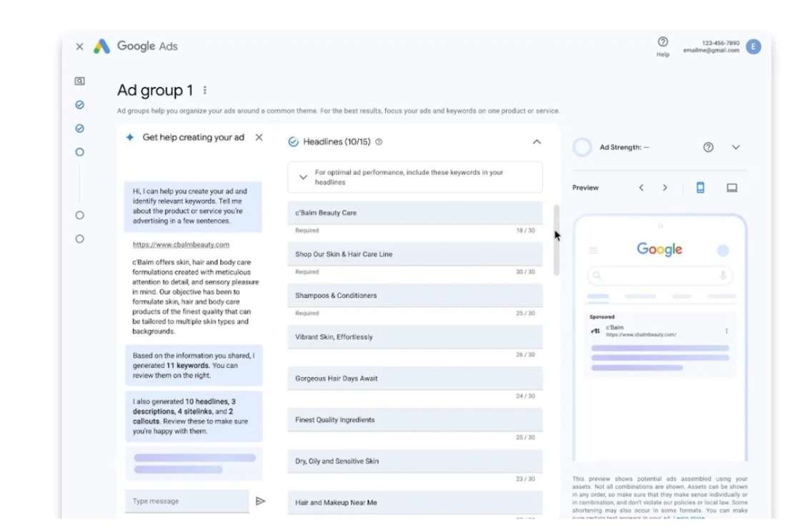Open Ad Strength help icon
The width and height of the screenshot is (811, 532).
tap(708, 147)
